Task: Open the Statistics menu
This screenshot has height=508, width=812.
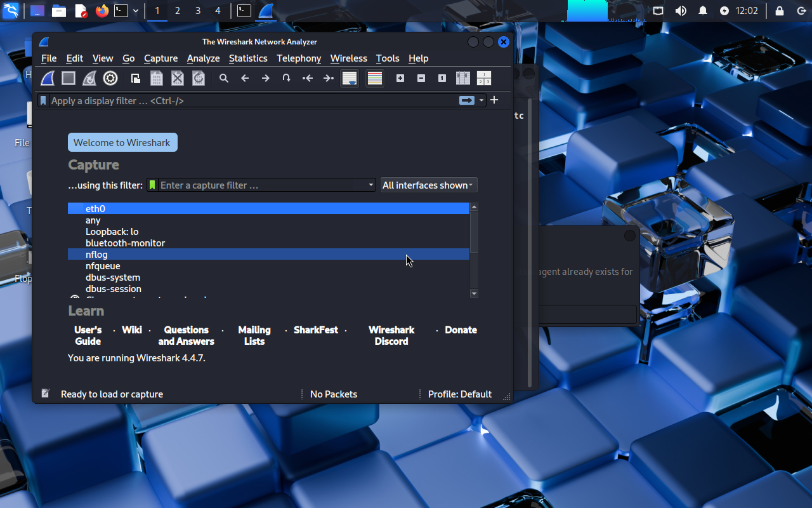Action: pyautogui.click(x=248, y=58)
